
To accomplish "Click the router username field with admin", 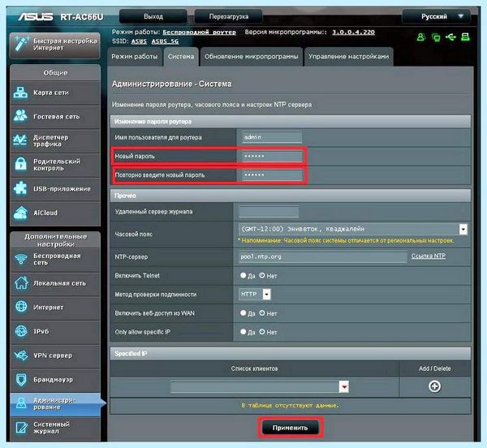I will point(272,137).
